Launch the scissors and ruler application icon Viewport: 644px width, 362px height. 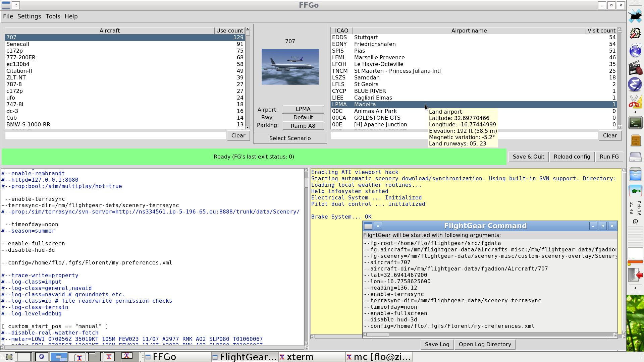635,102
